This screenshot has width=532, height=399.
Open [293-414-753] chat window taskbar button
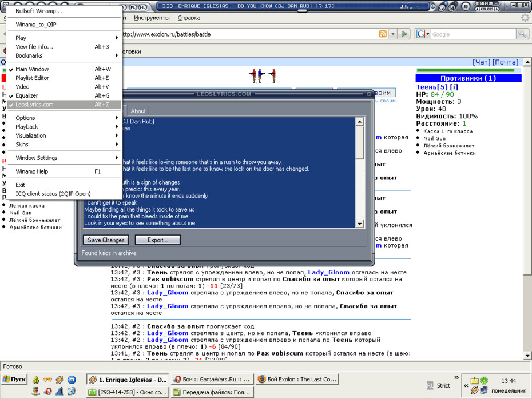point(128,392)
